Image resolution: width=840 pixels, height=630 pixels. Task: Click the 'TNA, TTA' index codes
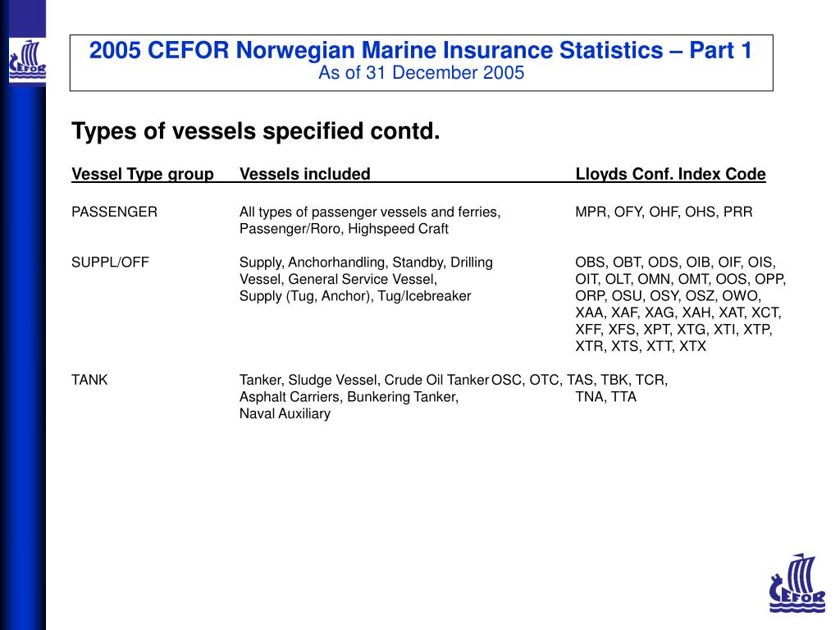(x=606, y=397)
